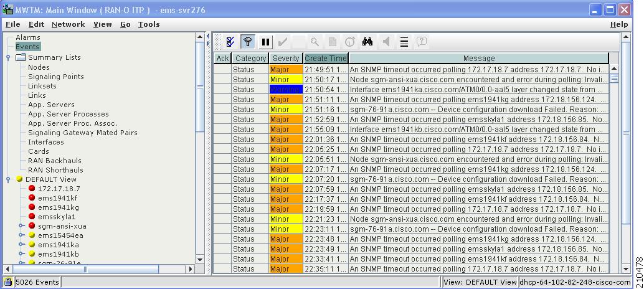Screen dimensions: 644x289
Task: Select RAN Shorthauls in the tree
Action: click(55, 170)
